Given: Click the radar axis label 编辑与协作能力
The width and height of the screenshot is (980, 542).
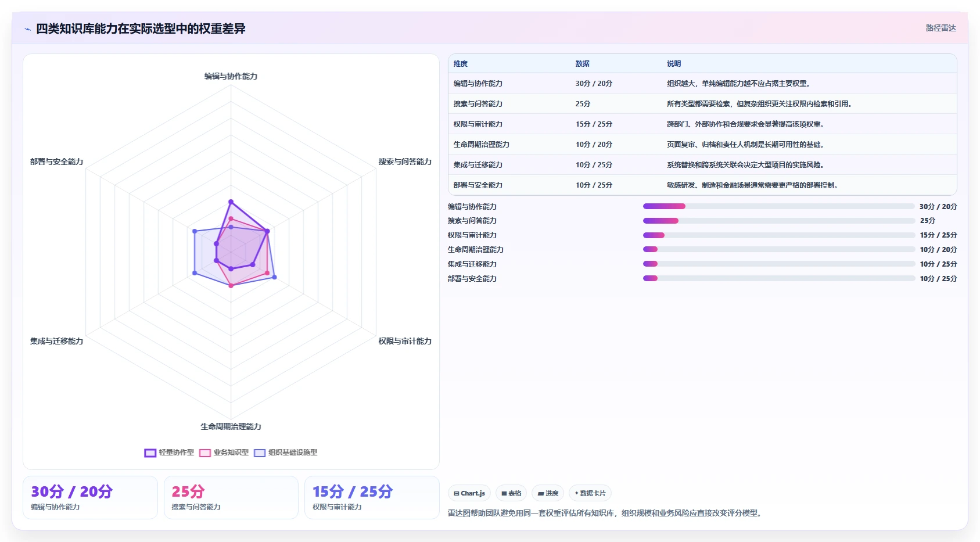Looking at the screenshot, I should 231,76.
